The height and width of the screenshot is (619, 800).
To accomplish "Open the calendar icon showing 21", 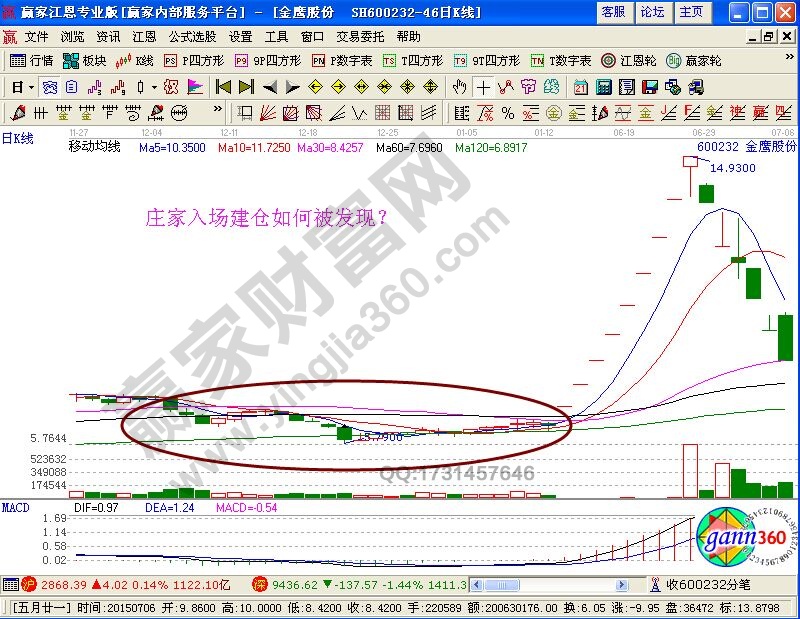I will click(x=581, y=86).
